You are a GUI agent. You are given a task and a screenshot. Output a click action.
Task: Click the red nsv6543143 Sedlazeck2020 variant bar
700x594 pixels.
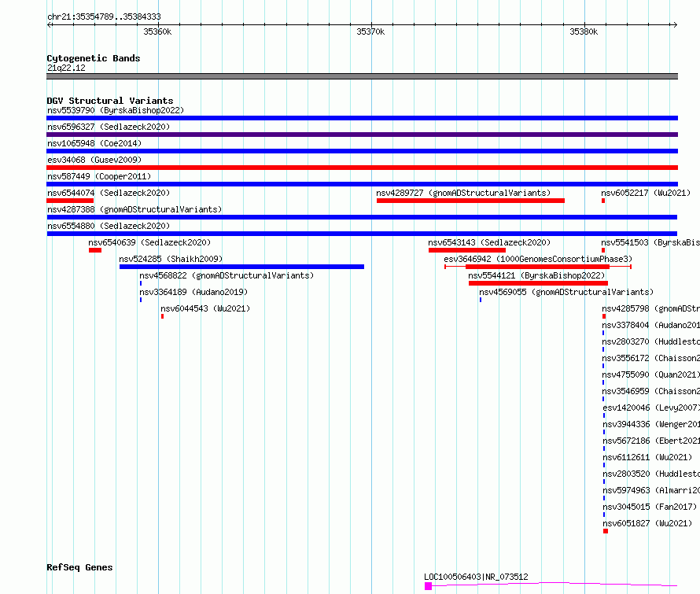[467, 250]
